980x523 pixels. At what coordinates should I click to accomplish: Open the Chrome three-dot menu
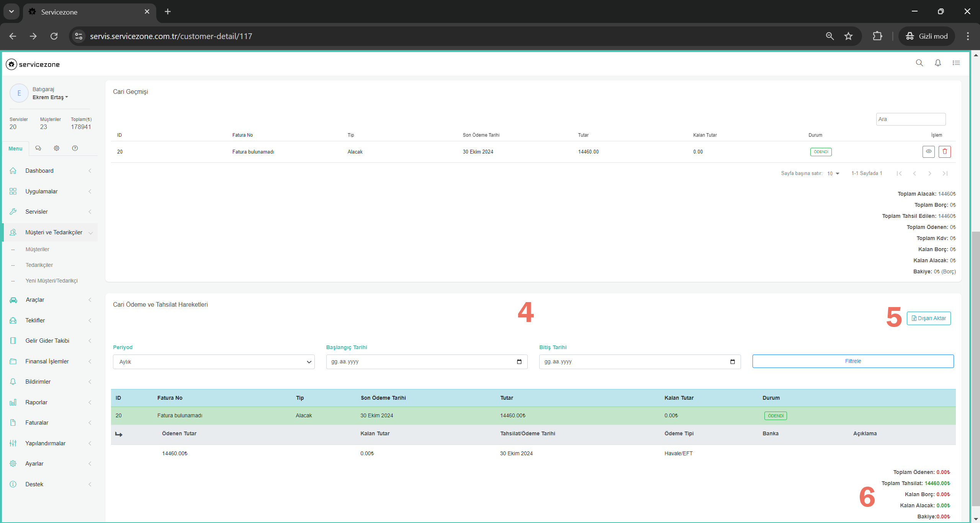(x=968, y=36)
